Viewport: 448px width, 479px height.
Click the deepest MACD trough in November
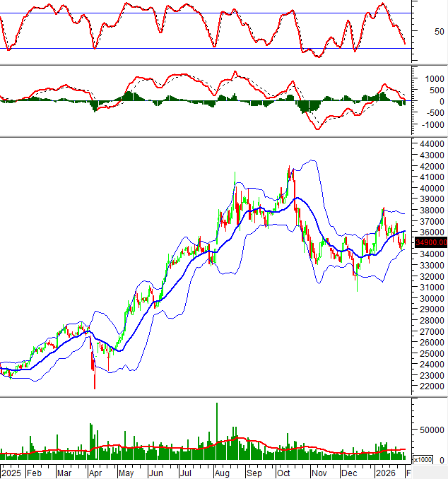pos(317,128)
